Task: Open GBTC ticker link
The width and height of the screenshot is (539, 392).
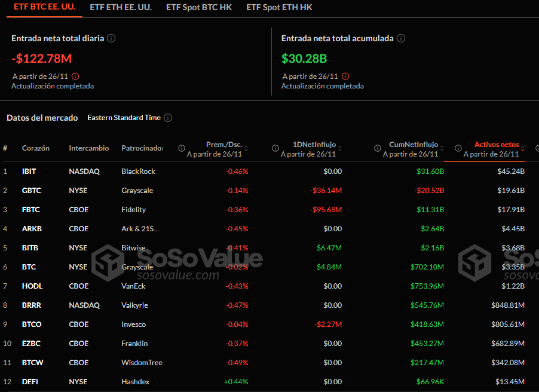Action: tap(30, 191)
